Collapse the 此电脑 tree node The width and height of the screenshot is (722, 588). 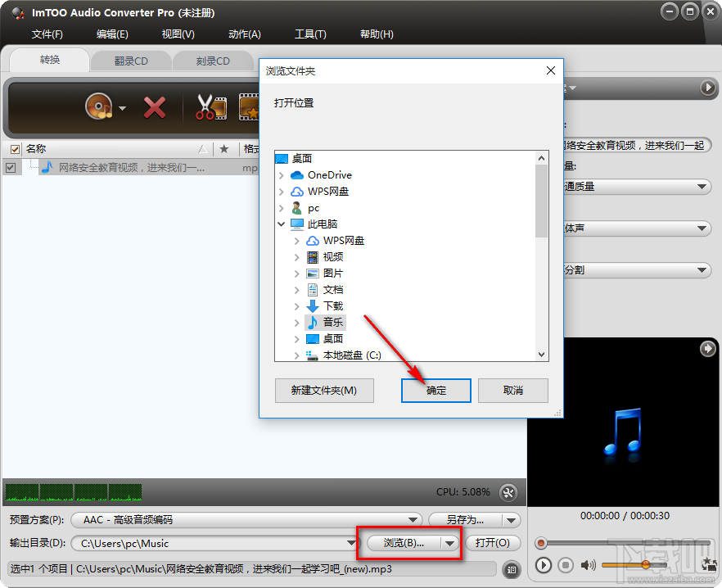282,224
